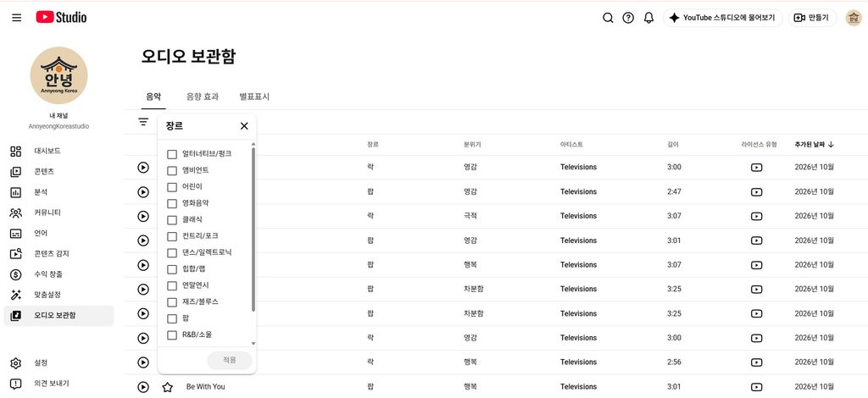This screenshot has width=868, height=398.
Task: Sort by the 추가된 날짜 column arrow
Action: 831,144
